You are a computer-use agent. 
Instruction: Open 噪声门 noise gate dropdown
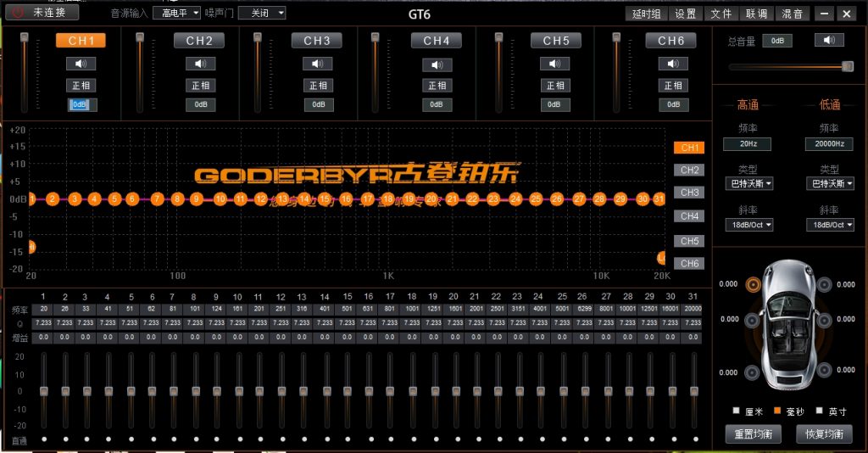pos(262,13)
